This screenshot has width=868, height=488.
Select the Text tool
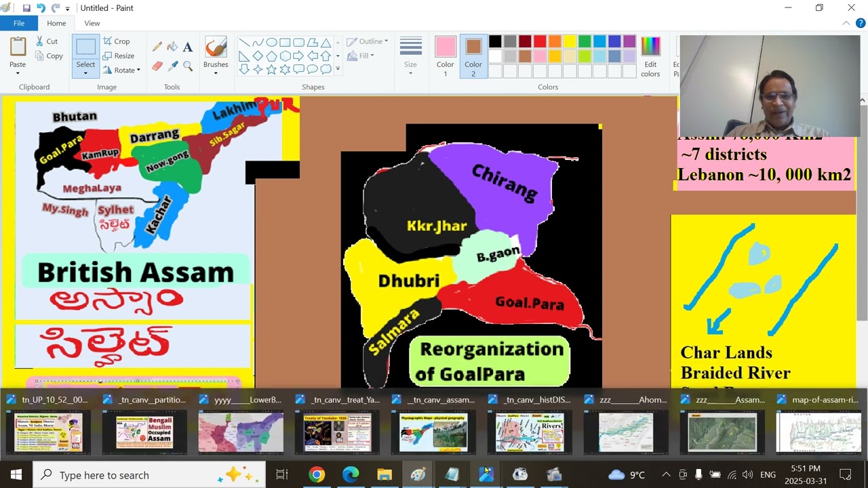[x=188, y=47]
